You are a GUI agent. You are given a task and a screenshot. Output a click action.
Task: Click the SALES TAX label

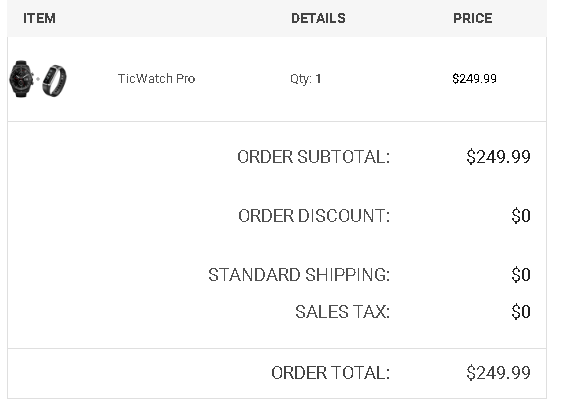[342, 312]
